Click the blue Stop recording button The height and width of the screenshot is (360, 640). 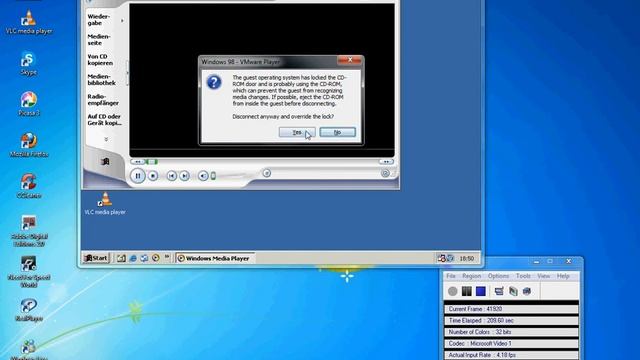click(480, 291)
